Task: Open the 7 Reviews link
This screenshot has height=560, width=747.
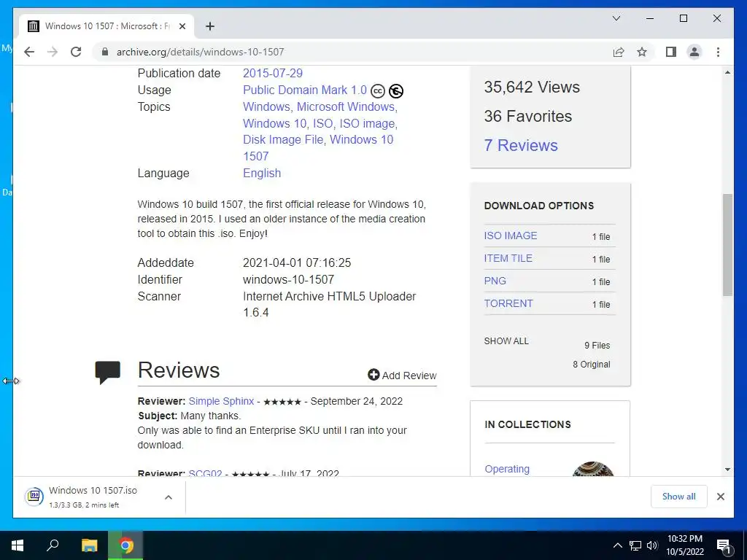Action: tap(521, 145)
